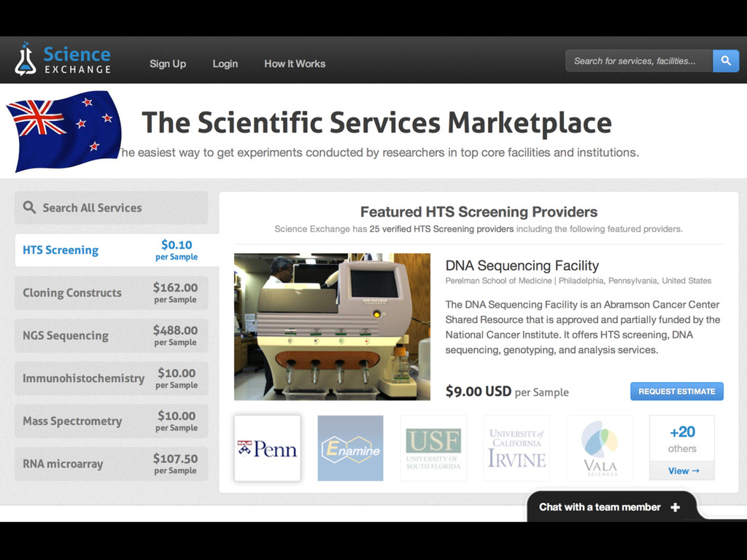Click the $162.00 per Sample price
The image size is (747, 560).
(175, 293)
